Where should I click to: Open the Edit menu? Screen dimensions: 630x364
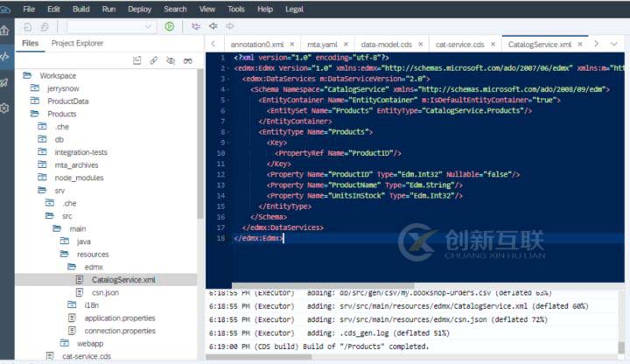coord(53,9)
